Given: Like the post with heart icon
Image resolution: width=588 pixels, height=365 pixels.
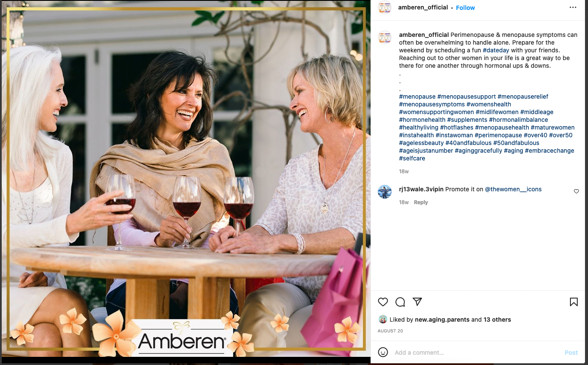Looking at the screenshot, I should pyautogui.click(x=383, y=302).
